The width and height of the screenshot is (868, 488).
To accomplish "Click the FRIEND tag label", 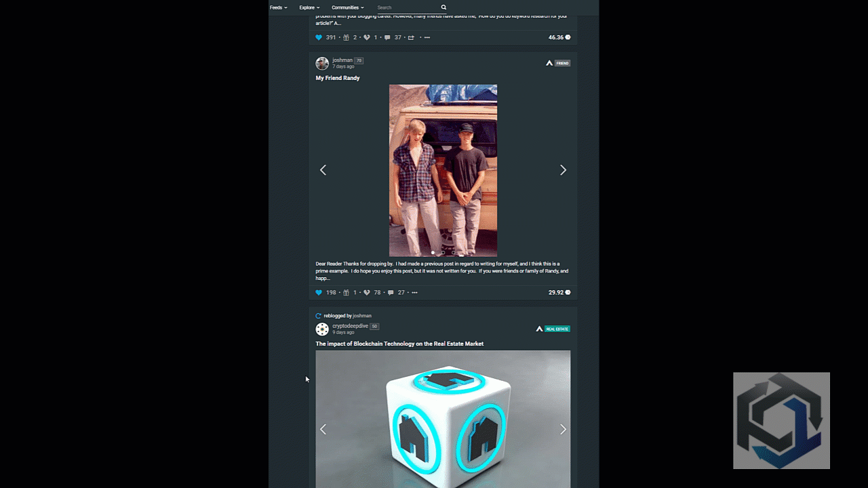I will pyautogui.click(x=563, y=63).
